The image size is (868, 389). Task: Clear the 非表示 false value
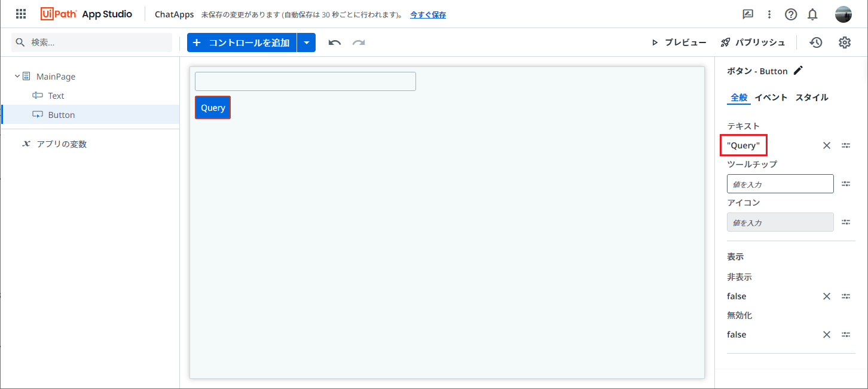[827, 296]
